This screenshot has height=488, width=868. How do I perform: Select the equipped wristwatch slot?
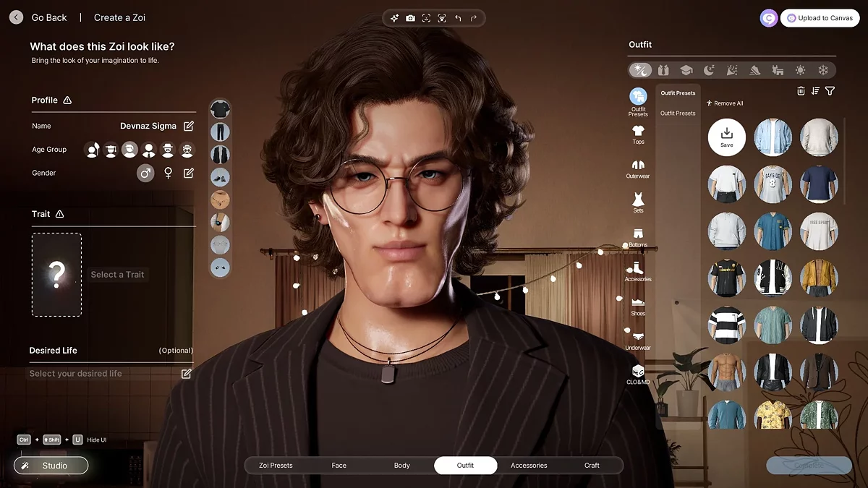click(220, 222)
